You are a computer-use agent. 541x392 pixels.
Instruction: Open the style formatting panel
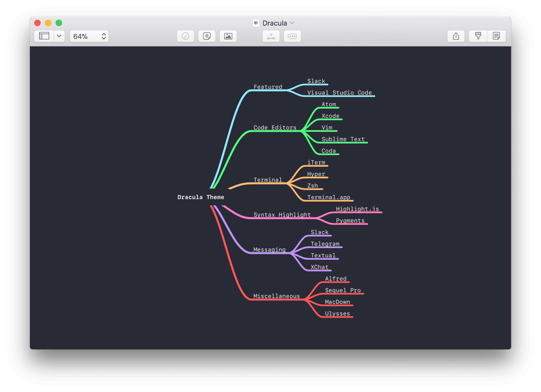(x=477, y=36)
